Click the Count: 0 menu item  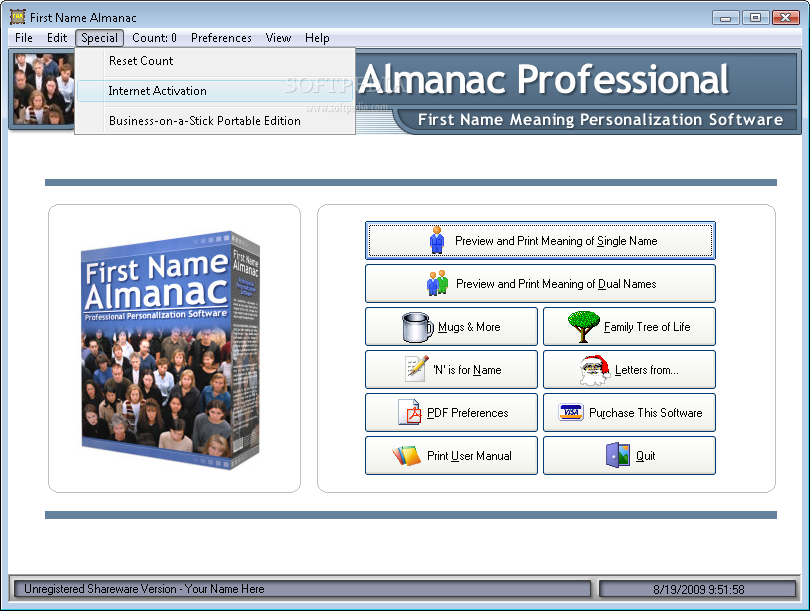point(154,38)
